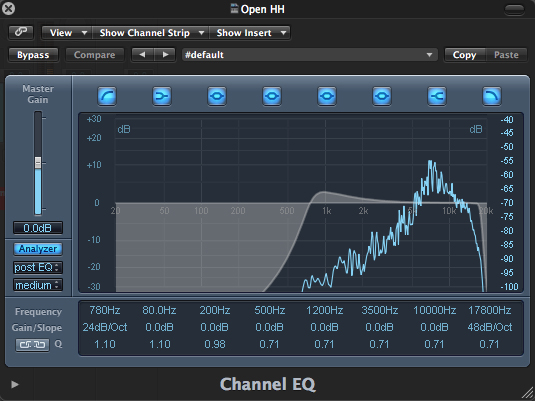Open the View menu
The height and width of the screenshot is (401, 535).
tap(67, 33)
